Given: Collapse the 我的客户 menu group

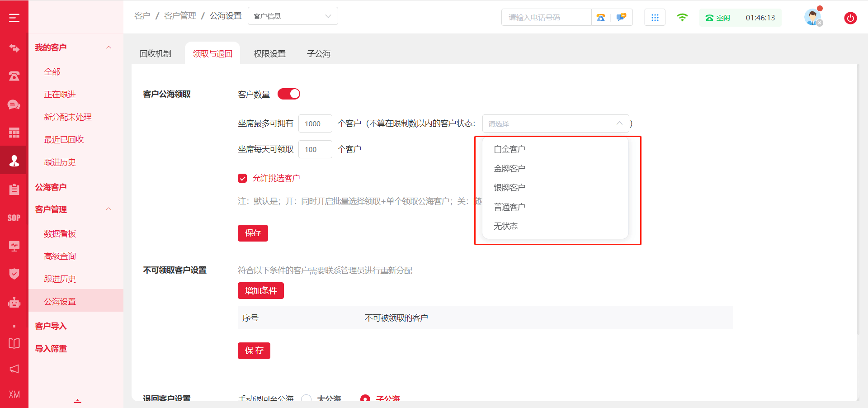Looking at the screenshot, I should pos(108,47).
